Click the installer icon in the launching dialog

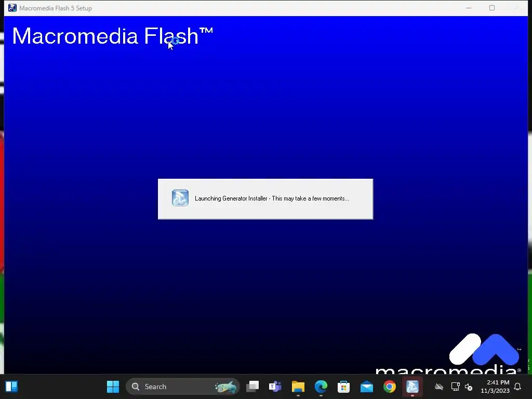(180, 198)
